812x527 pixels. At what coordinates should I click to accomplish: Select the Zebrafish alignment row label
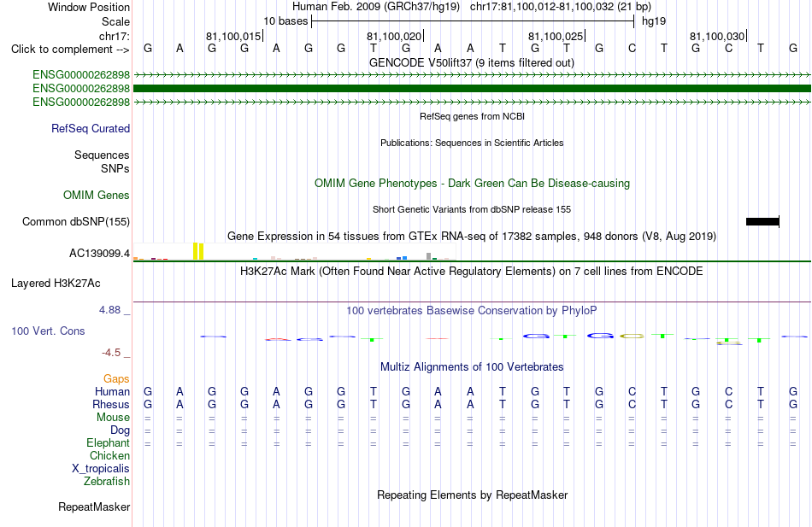(x=107, y=482)
